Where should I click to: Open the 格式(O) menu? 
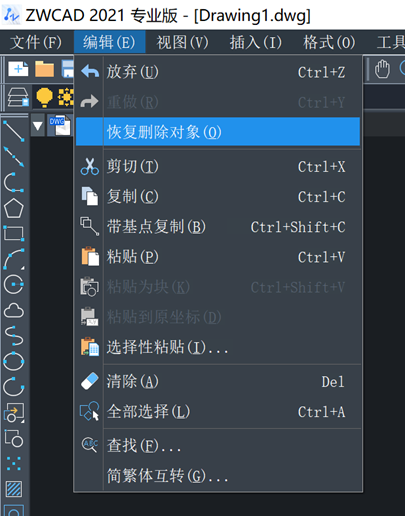click(329, 43)
